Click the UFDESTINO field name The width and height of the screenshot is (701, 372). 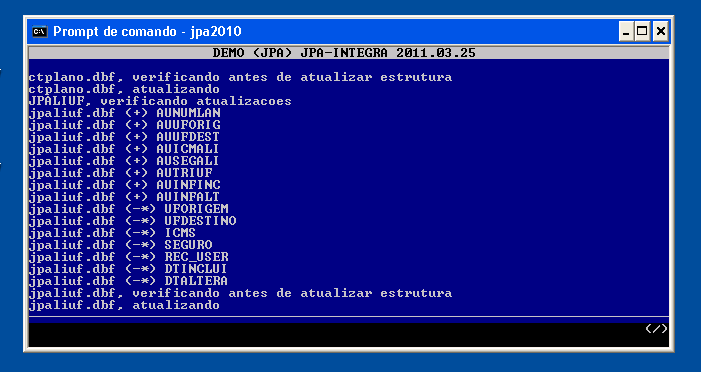point(200,221)
